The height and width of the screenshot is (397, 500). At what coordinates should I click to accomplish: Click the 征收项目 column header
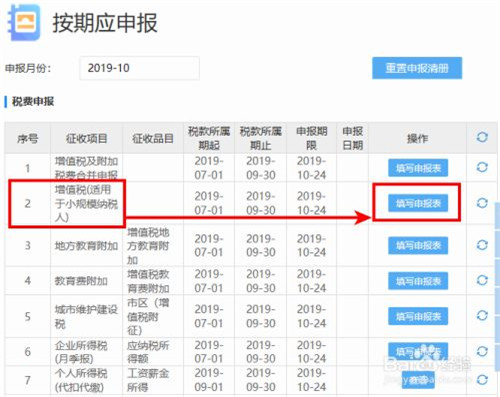click(x=86, y=138)
